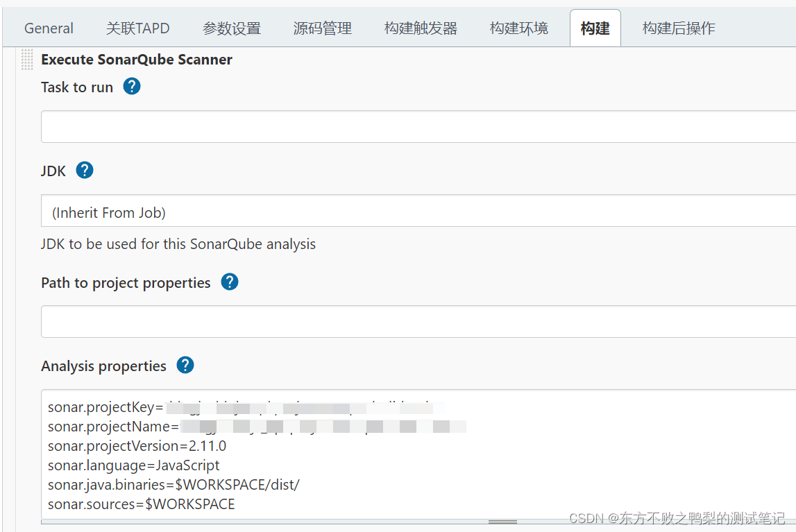The image size is (796, 532).
Task: Open help for Task to run
Action: (131, 87)
